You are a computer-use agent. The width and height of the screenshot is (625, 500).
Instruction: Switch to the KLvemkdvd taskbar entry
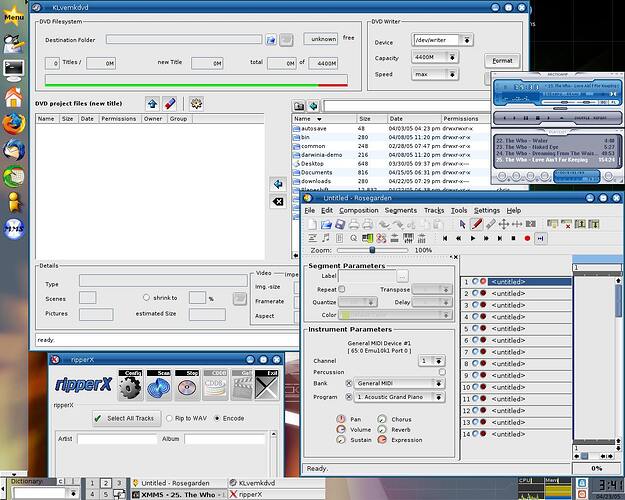276,483
